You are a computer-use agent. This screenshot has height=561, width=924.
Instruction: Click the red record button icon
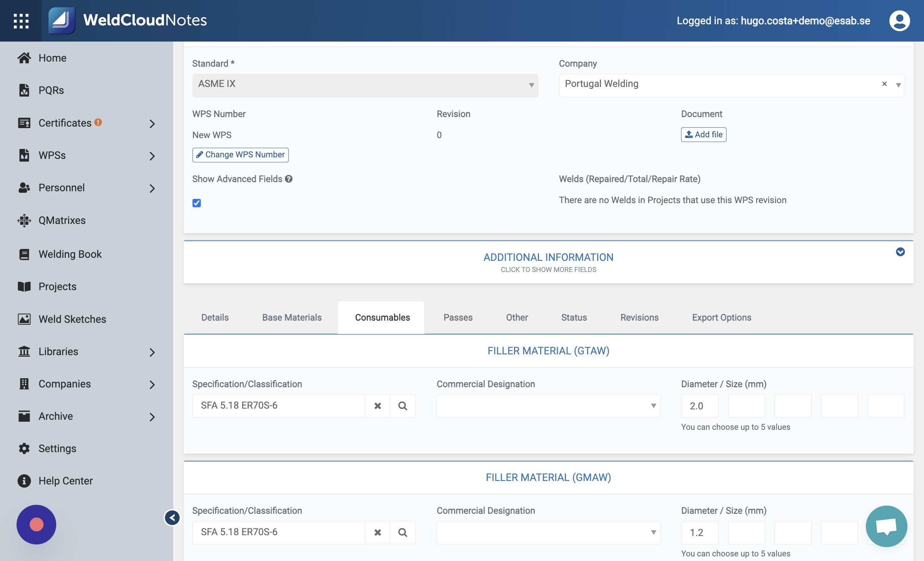pyautogui.click(x=36, y=524)
